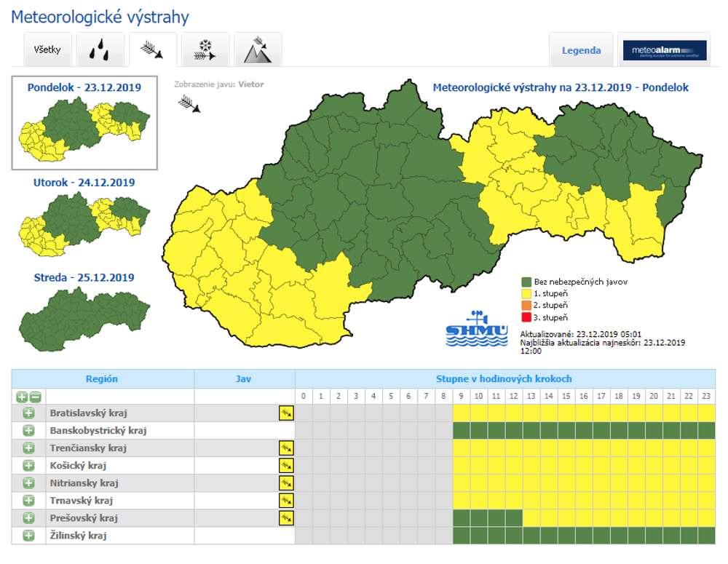This screenshot has height=564, width=728.
Task: Open the Legenda tab
Action: coord(581,50)
